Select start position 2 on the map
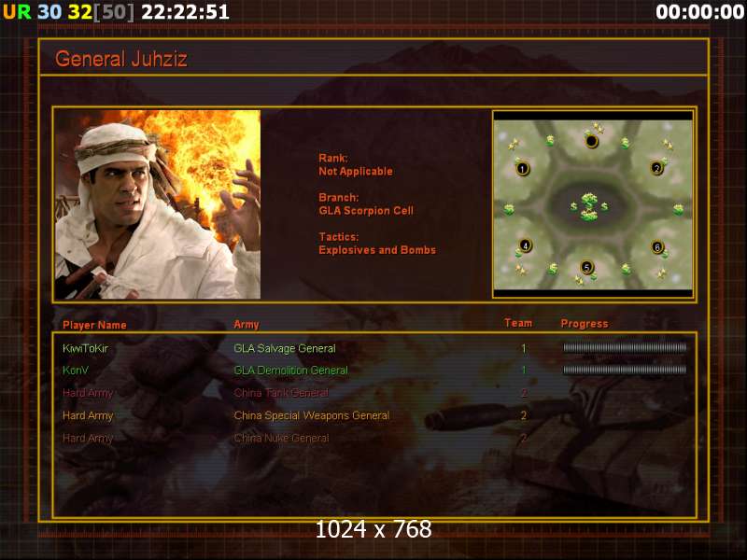This screenshot has height=560, width=747. click(x=657, y=168)
